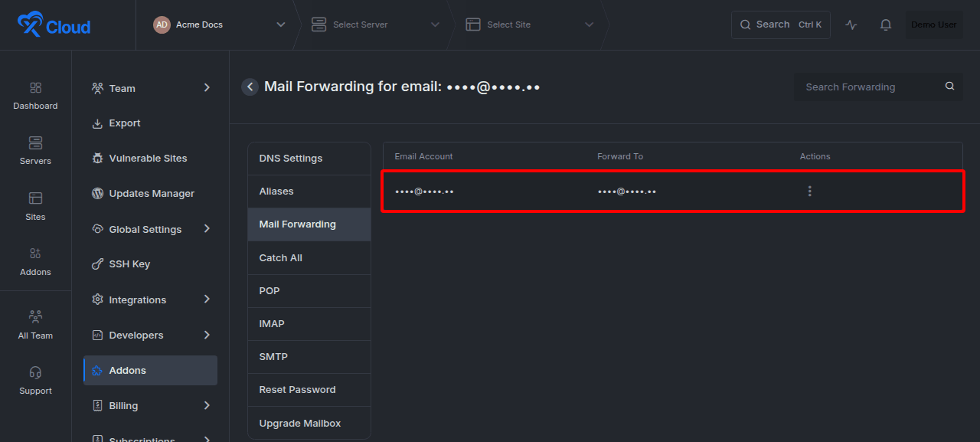Open the Select Site dropdown
The height and width of the screenshot is (442, 980).
point(530,25)
